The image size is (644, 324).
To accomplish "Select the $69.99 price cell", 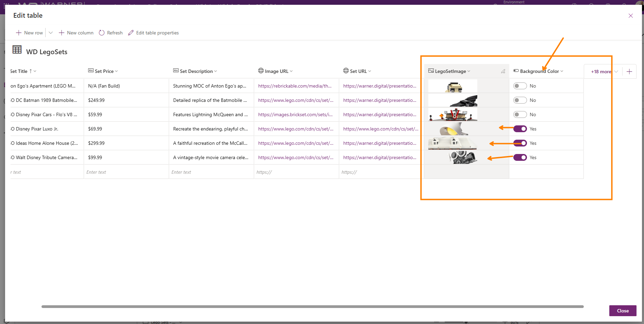I will 126,129.
